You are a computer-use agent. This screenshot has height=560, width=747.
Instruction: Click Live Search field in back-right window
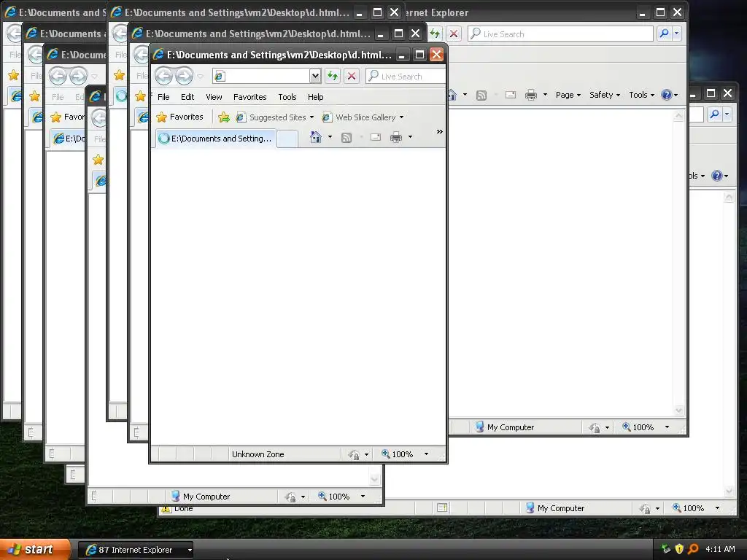point(560,34)
